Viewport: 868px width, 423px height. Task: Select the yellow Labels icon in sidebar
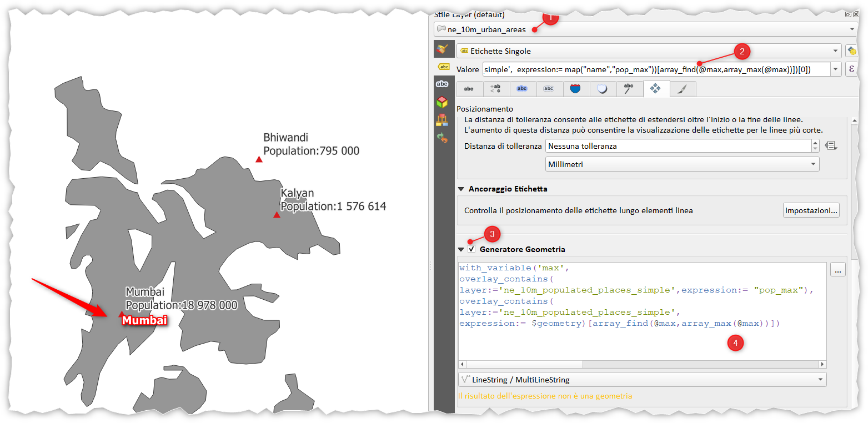pos(443,67)
